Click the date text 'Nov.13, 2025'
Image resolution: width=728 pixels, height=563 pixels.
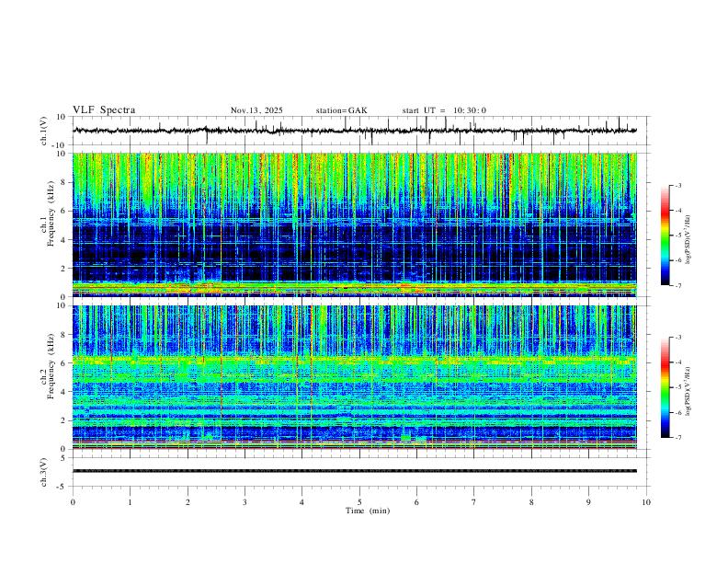(x=256, y=110)
